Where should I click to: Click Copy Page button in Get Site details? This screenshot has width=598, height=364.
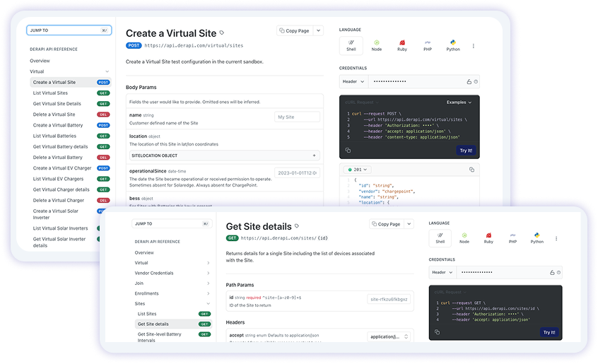pos(387,224)
